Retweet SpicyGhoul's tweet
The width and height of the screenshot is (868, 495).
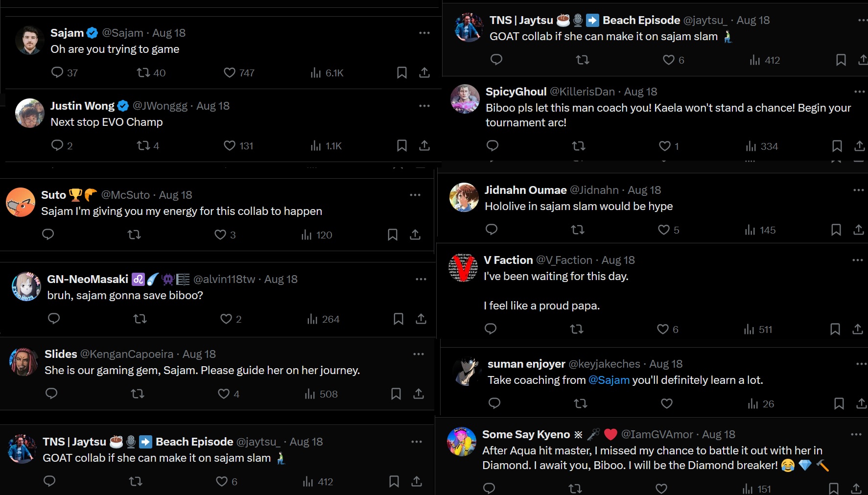pyautogui.click(x=579, y=146)
